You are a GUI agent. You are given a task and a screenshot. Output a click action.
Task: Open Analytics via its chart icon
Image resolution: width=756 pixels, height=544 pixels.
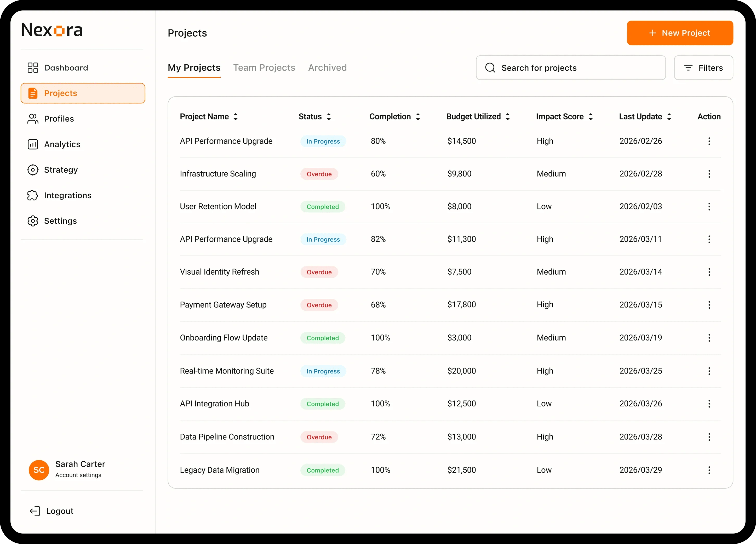tap(33, 144)
